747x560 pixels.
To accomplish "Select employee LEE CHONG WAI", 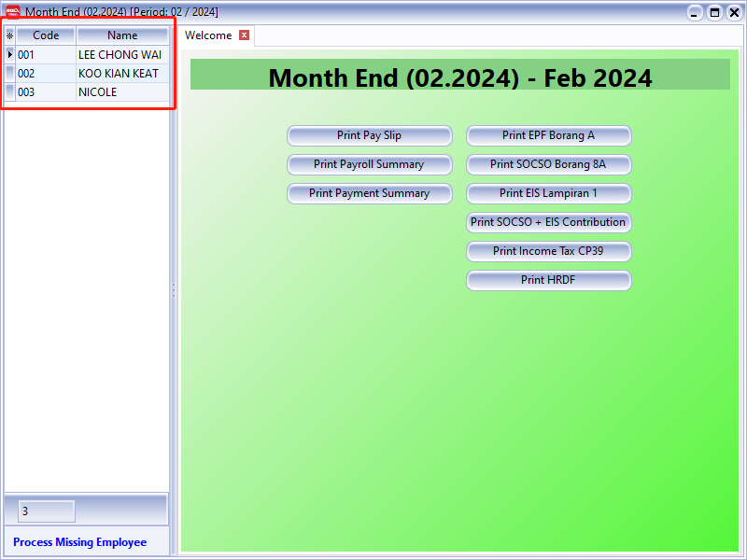I will click(x=120, y=55).
